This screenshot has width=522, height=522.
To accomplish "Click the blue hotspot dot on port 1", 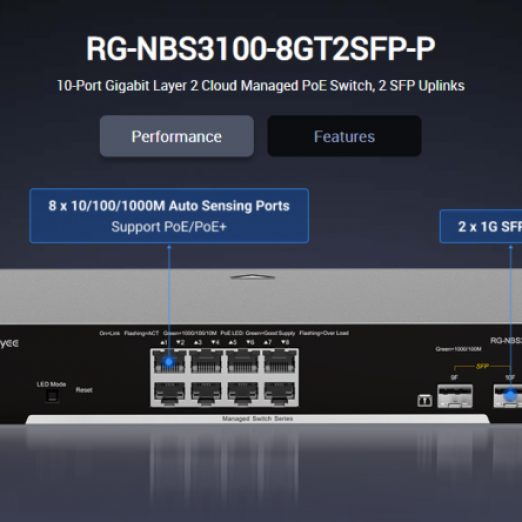I will tap(169, 361).
